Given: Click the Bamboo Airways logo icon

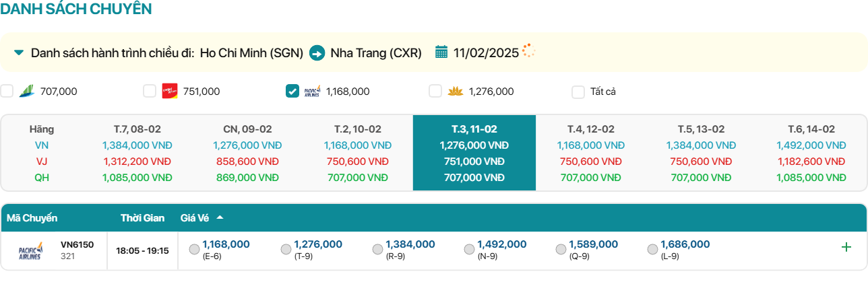Looking at the screenshot, I should click(27, 92).
